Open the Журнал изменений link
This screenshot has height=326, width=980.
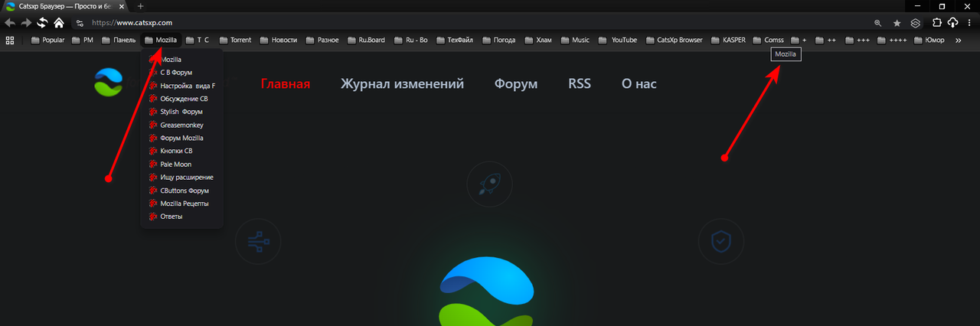point(402,83)
